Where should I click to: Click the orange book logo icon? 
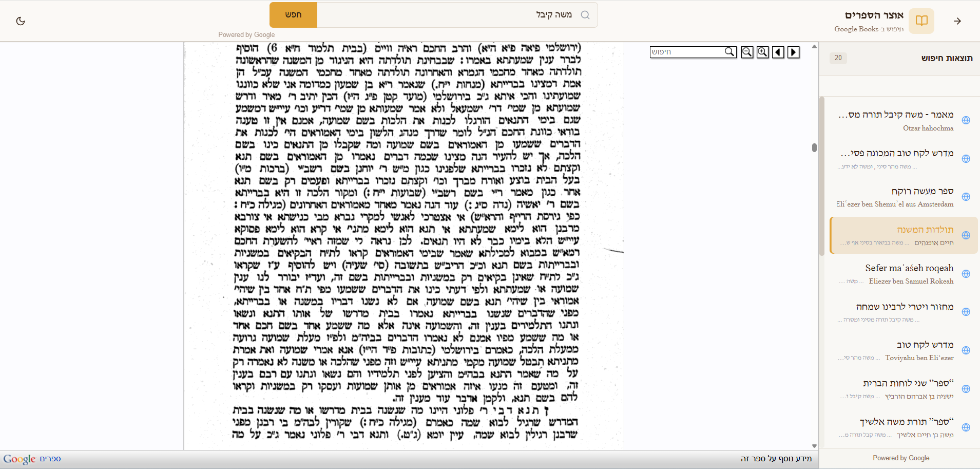[921, 21]
